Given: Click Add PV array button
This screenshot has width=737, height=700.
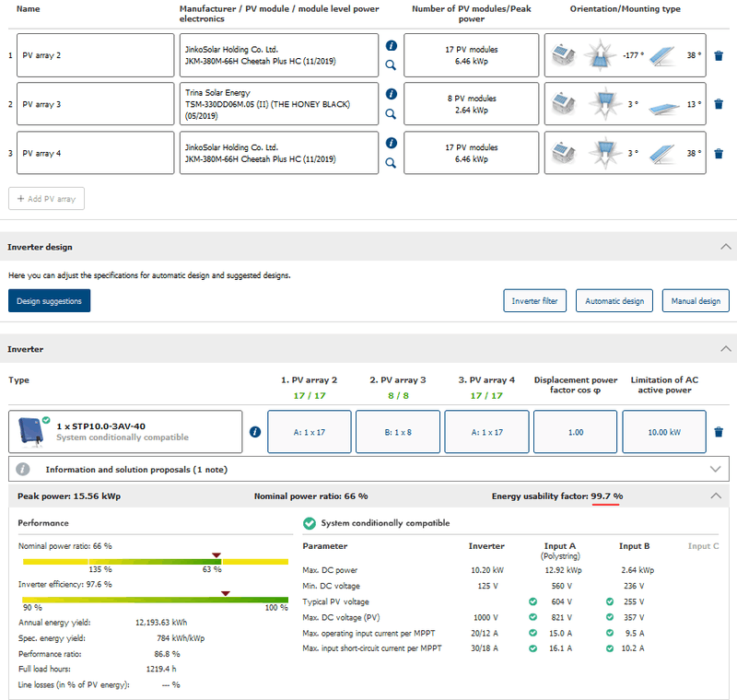Looking at the screenshot, I should (x=46, y=199).
